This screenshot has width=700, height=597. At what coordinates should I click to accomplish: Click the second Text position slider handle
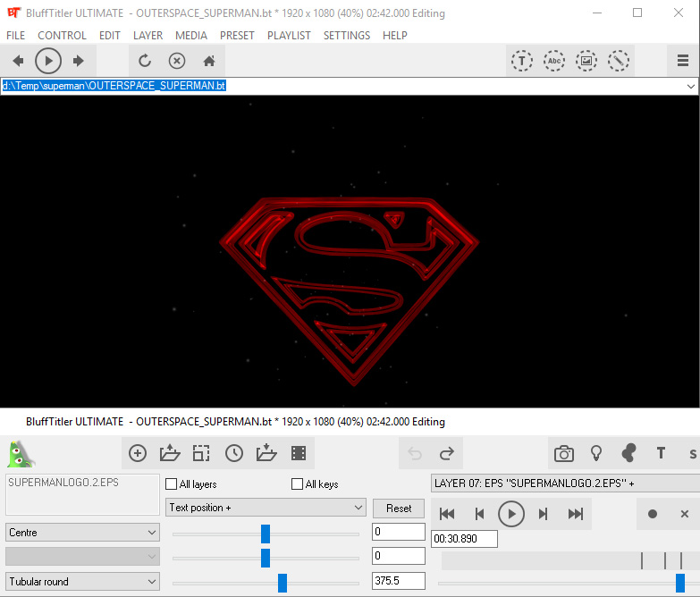click(266, 558)
